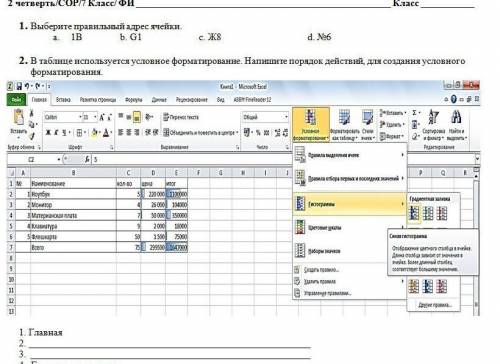Open the File (Файл) tab
500x364 pixels.
click(x=16, y=100)
